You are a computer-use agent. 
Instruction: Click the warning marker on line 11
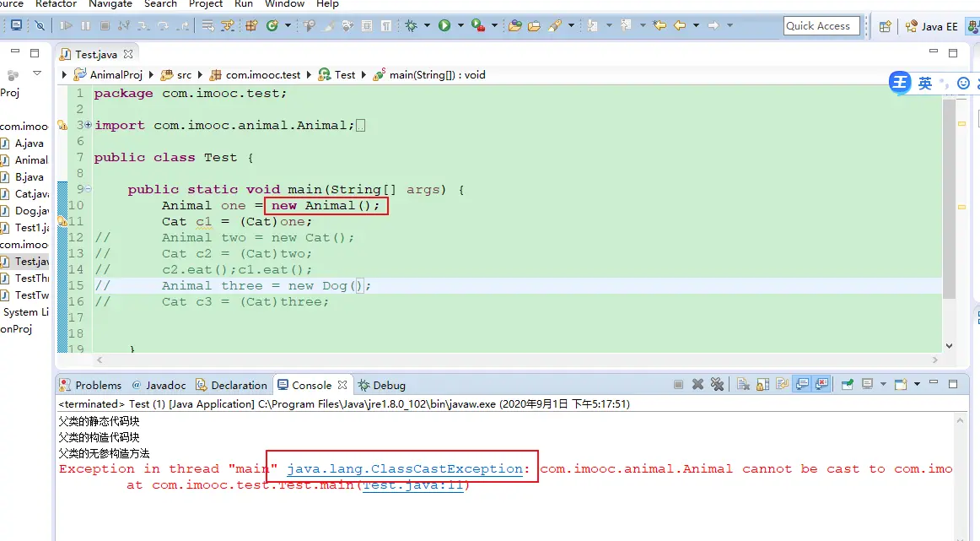coord(62,221)
